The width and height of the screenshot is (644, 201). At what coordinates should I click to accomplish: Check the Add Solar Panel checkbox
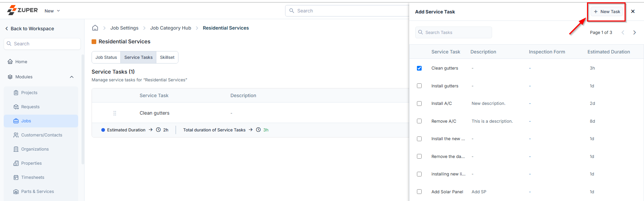pyautogui.click(x=419, y=192)
